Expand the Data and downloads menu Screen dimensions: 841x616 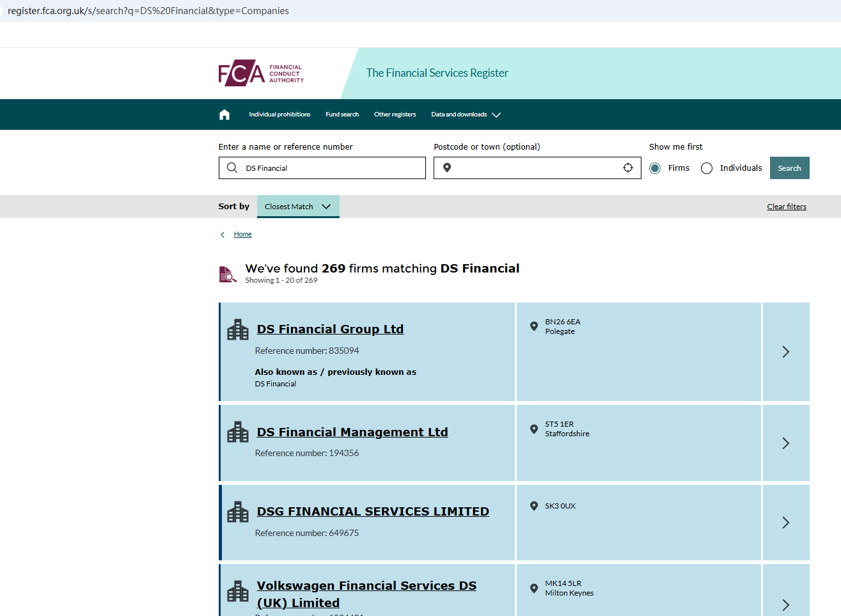[x=466, y=115]
